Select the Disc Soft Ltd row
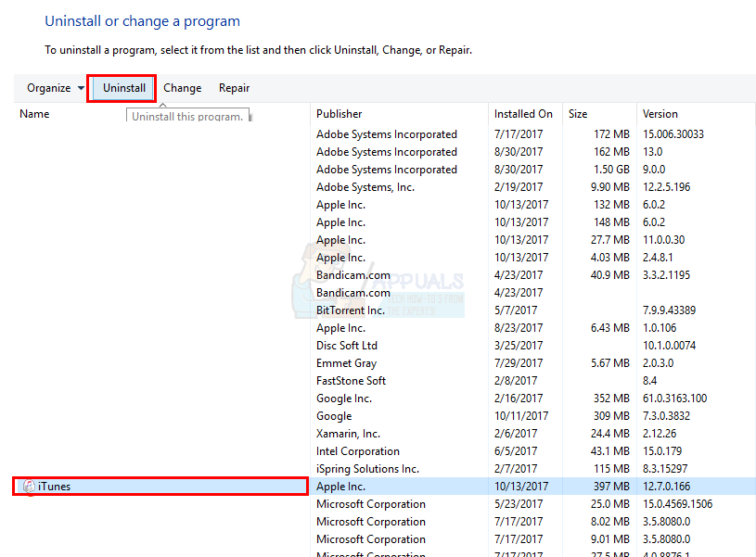756x557 pixels. 347,346
